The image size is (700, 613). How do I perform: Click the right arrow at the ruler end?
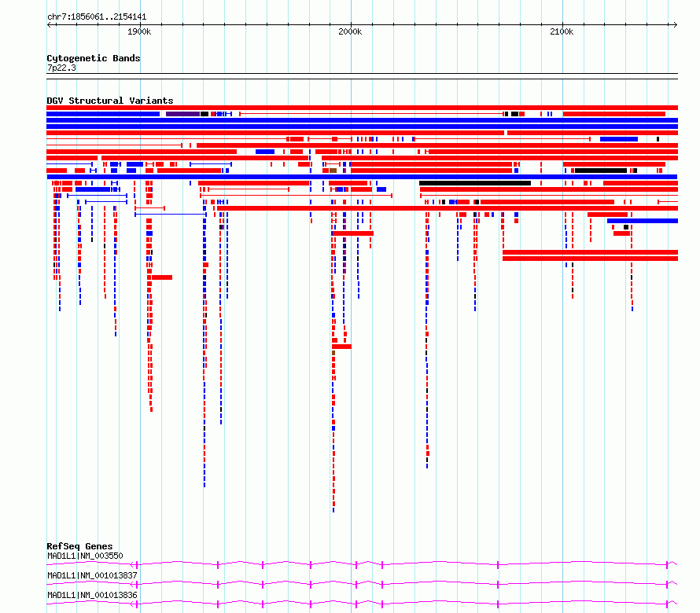click(x=675, y=24)
